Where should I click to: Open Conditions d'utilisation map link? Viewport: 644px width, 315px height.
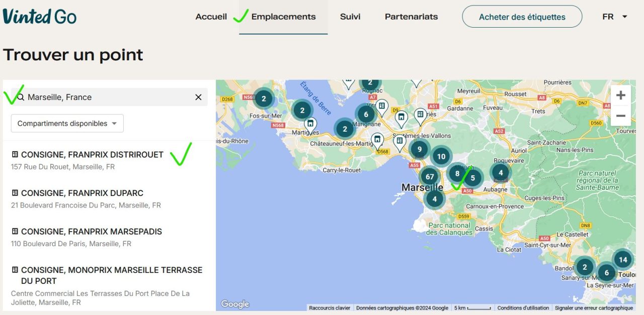523,308
